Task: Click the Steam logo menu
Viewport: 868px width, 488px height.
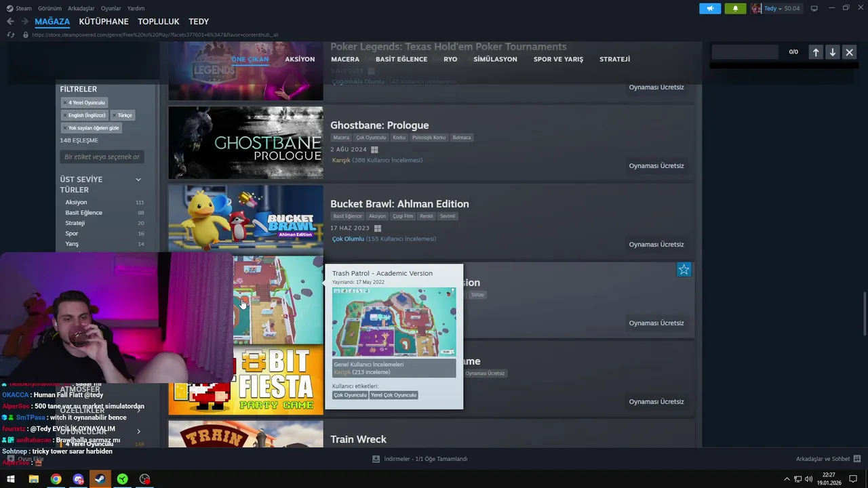Action: pos(9,8)
